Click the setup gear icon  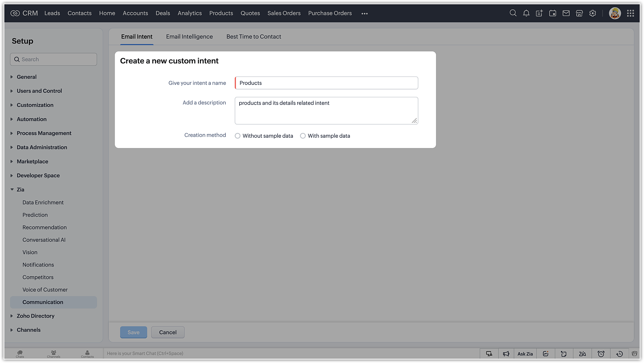point(592,13)
